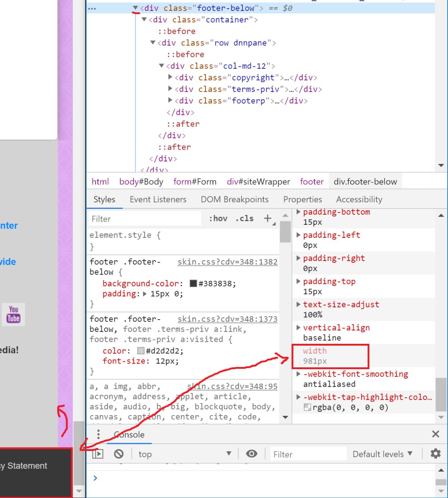Click the clear console icon
Screen dimensions: 448x498
119,454
